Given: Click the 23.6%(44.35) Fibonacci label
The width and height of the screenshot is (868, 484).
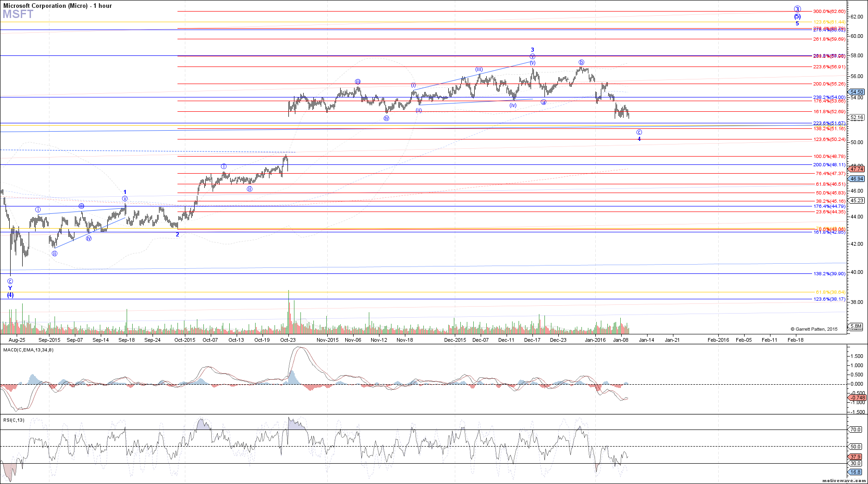Looking at the screenshot, I should [831, 212].
